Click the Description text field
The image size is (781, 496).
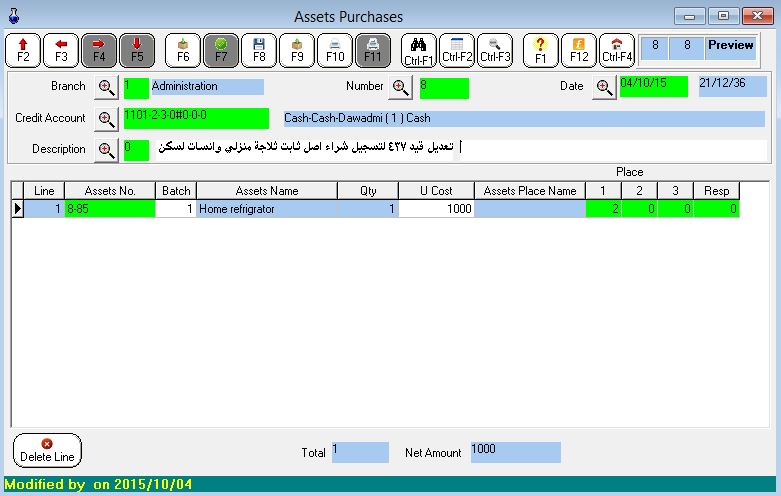point(305,149)
